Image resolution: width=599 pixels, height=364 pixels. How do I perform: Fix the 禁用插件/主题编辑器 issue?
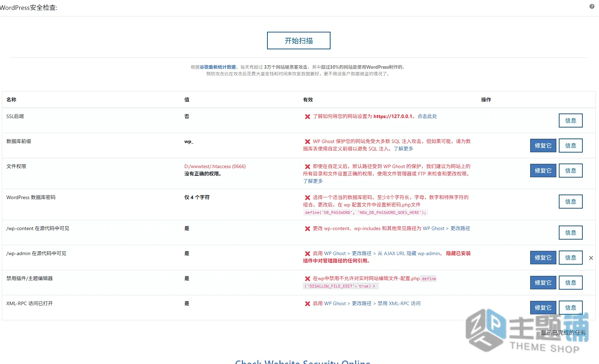[543, 283]
